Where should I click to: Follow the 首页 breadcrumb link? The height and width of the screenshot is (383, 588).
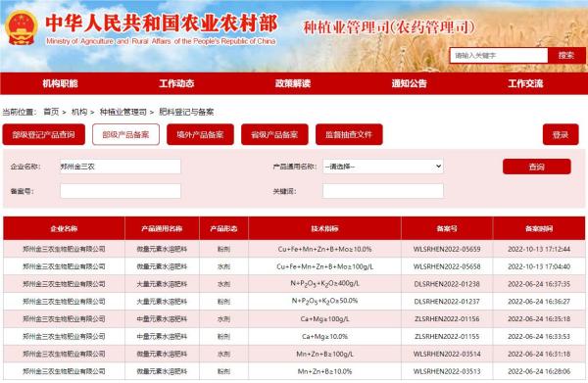51,112
